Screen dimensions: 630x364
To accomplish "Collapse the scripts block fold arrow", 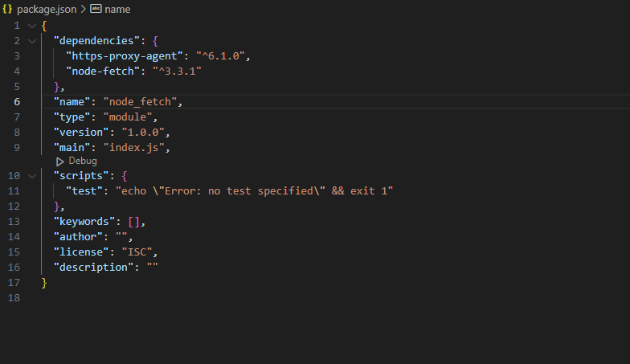I will [32, 176].
